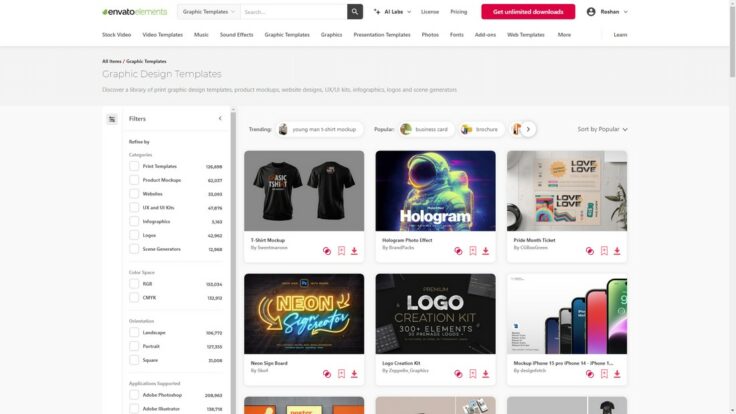This screenshot has height=414, width=736.
Task: Tick the Square orientation filter
Action: (x=134, y=360)
